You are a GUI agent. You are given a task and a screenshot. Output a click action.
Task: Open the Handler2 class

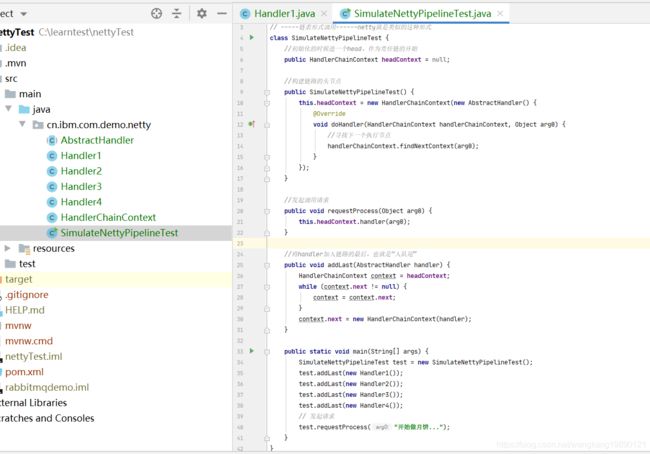(x=81, y=171)
